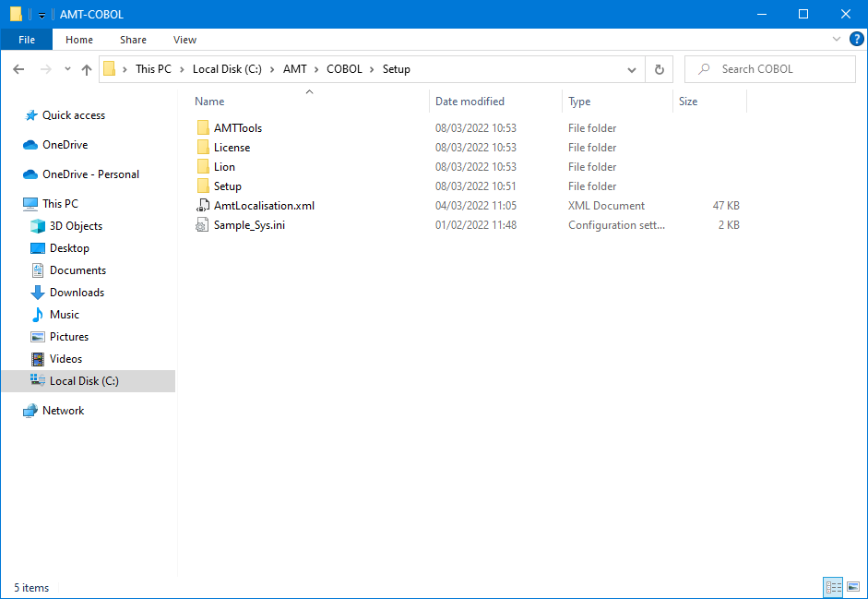This screenshot has height=599, width=868.
Task: Click the Network icon in sidebar
Action: coord(30,411)
